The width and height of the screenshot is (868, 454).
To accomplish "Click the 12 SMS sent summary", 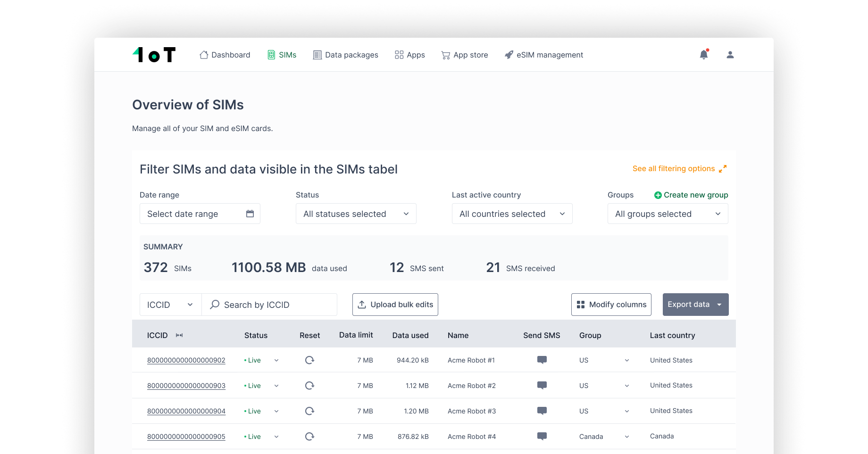I will click(x=417, y=267).
